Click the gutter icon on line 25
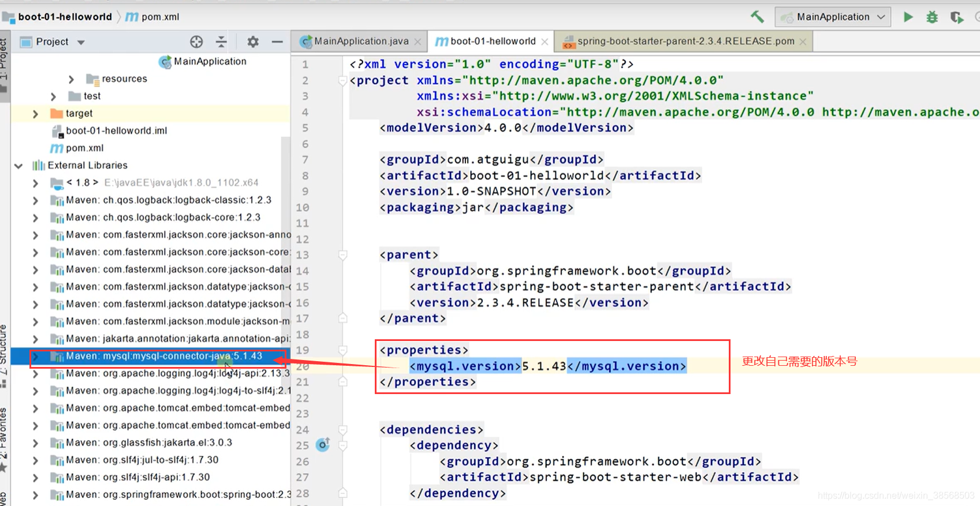Viewport: 980px width, 506px height. 323,445
